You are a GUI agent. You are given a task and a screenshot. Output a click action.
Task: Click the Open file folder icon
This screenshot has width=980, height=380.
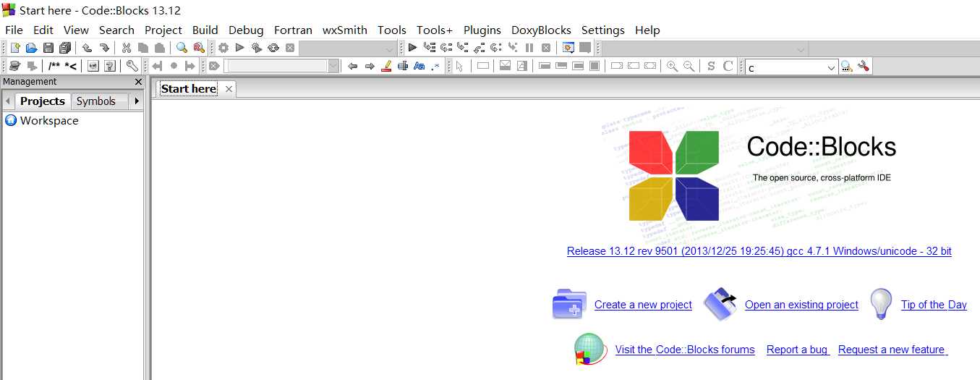(31, 48)
